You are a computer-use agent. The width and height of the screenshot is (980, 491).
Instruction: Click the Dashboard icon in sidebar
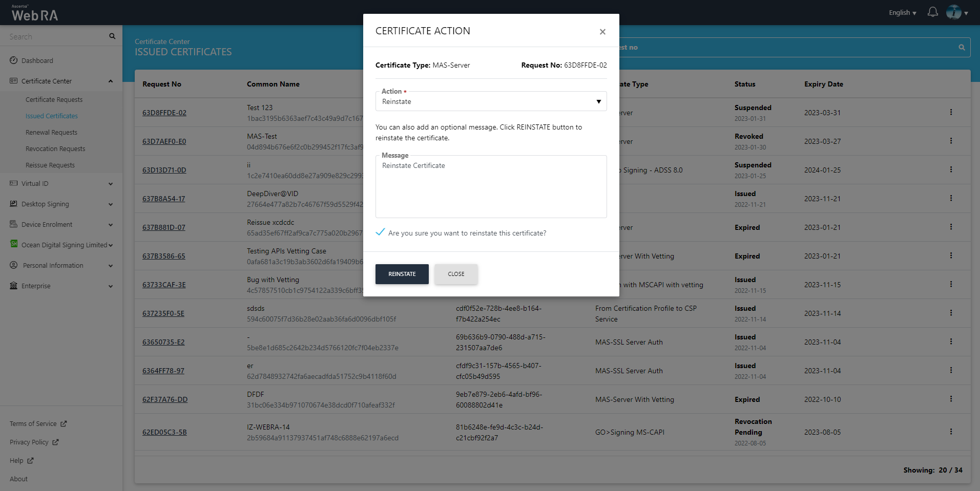(x=14, y=60)
